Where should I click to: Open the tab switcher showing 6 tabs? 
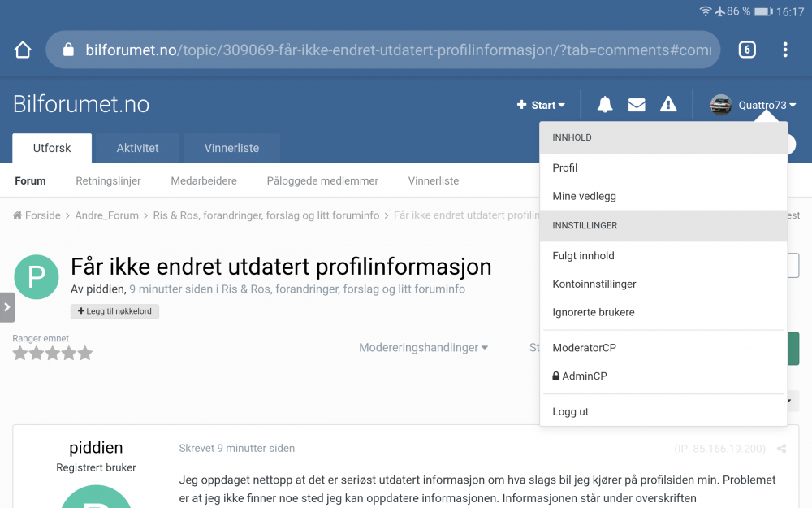(x=747, y=50)
